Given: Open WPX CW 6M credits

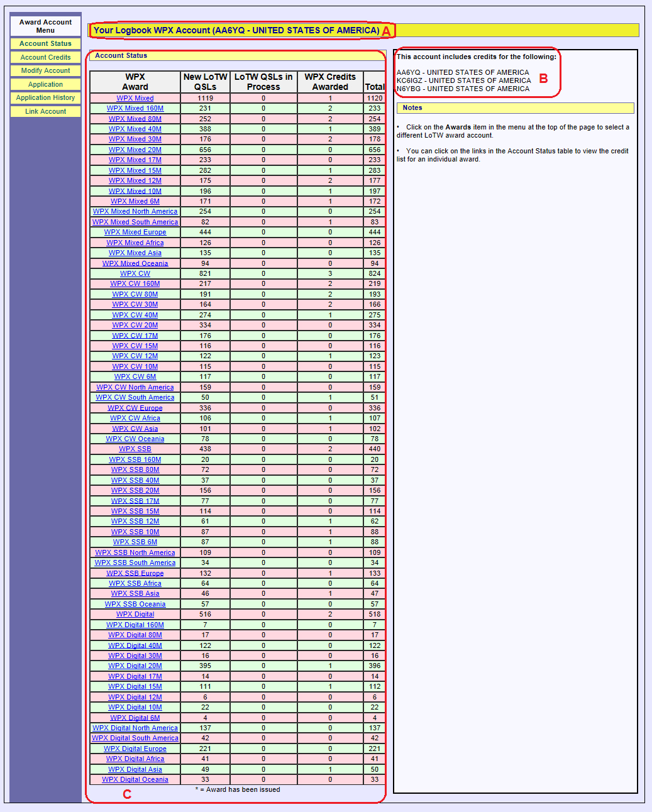Looking at the screenshot, I should pos(135,377).
